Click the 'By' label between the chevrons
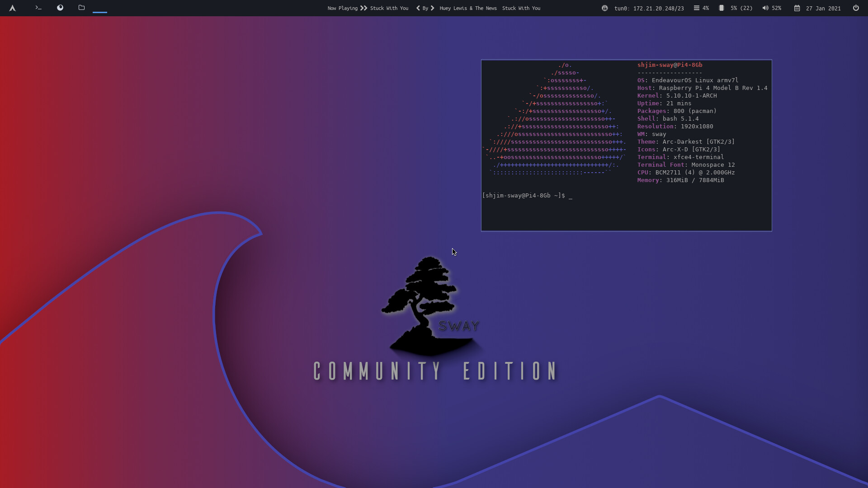Image resolution: width=868 pixels, height=488 pixels. [x=425, y=9]
